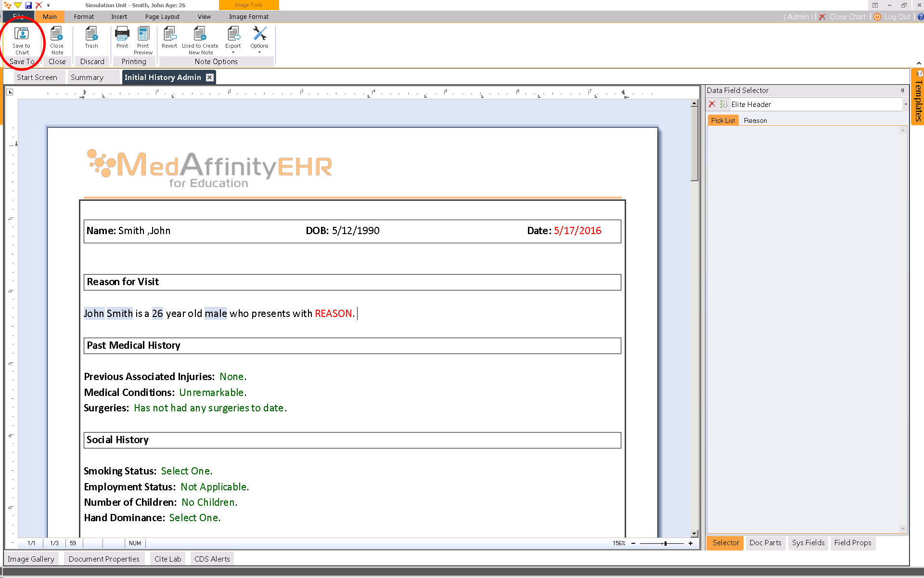
Task: Click the Revert note icon
Action: [169, 38]
